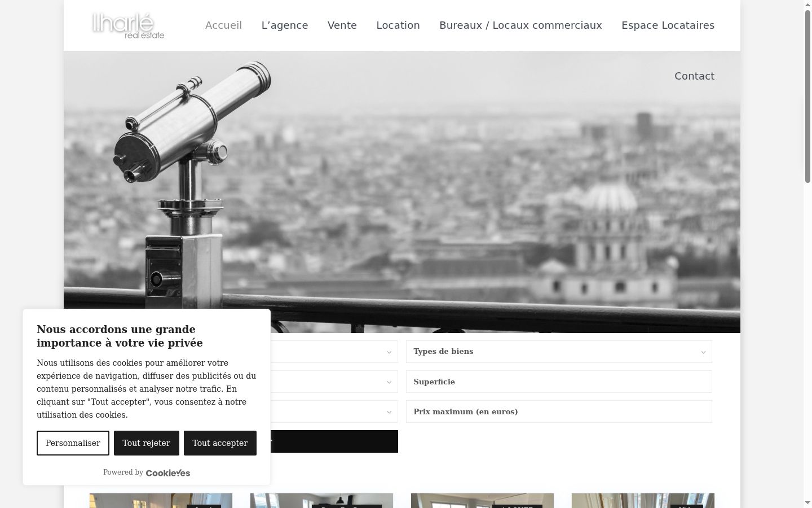Click the page vertical scrollbar thumb
812x508 pixels.
point(807,96)
